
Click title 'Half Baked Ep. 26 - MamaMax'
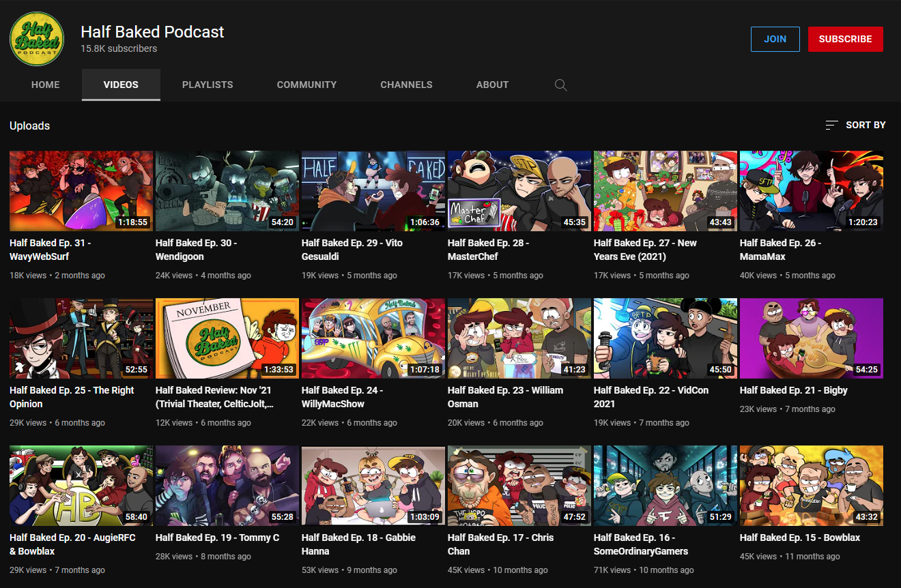tap(781, 250)
